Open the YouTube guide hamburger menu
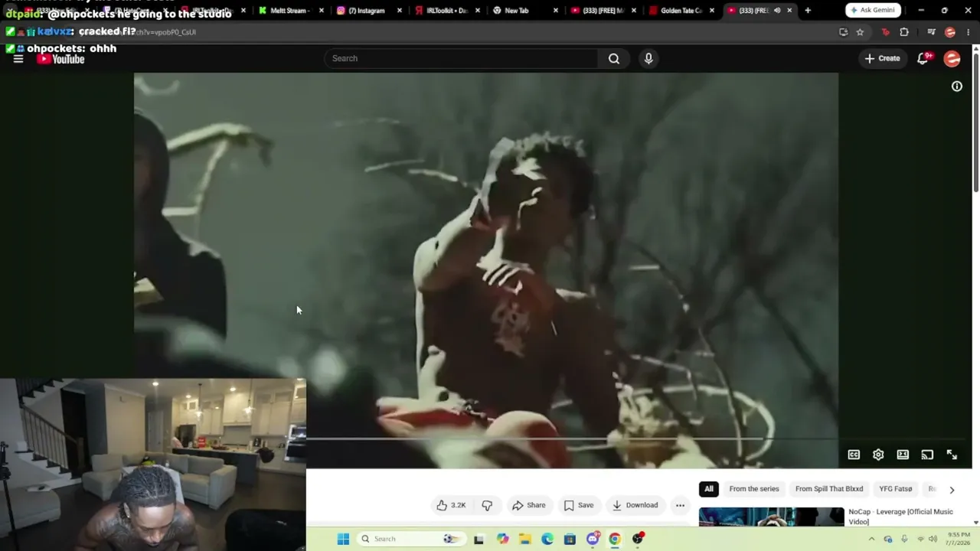980x551 pixels. tap(18, 59)
